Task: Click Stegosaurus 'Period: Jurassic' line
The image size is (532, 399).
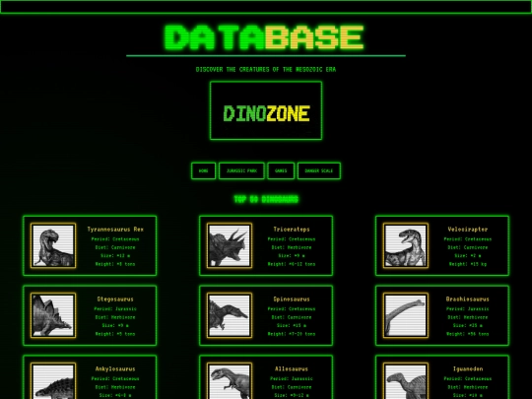Action: point(115,309)
